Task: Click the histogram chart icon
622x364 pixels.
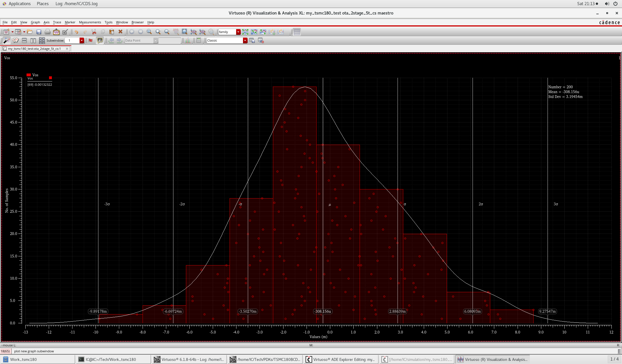Action: (187, 40)
